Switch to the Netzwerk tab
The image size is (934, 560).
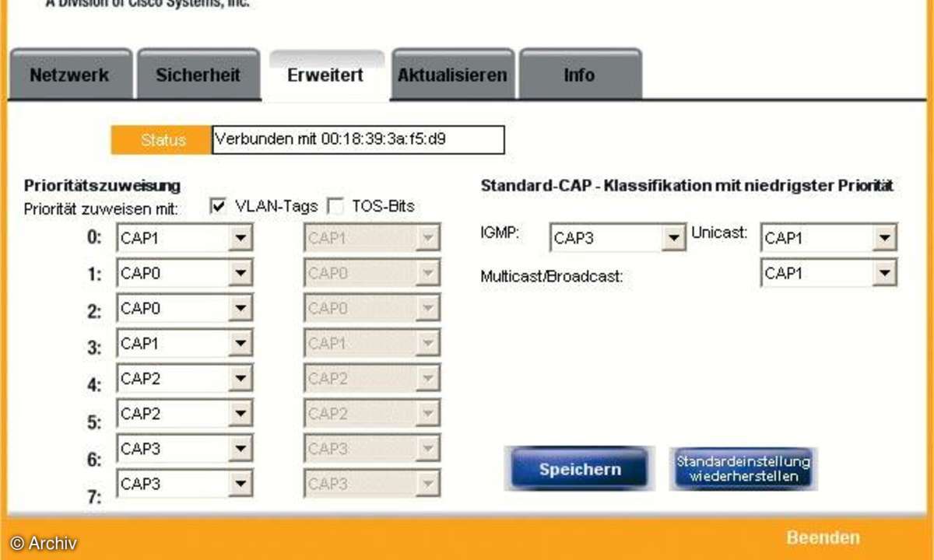click(68, 75)
